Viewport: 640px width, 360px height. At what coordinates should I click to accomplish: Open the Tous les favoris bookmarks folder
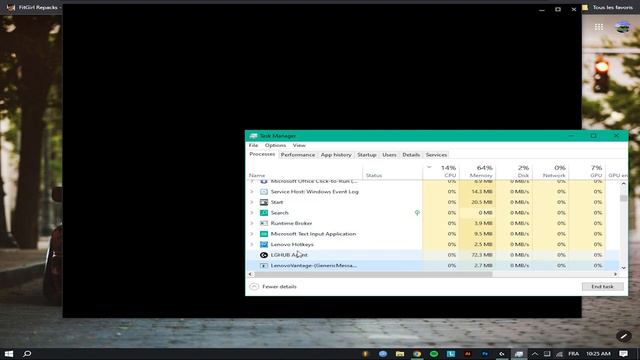[x=608, y=7]
